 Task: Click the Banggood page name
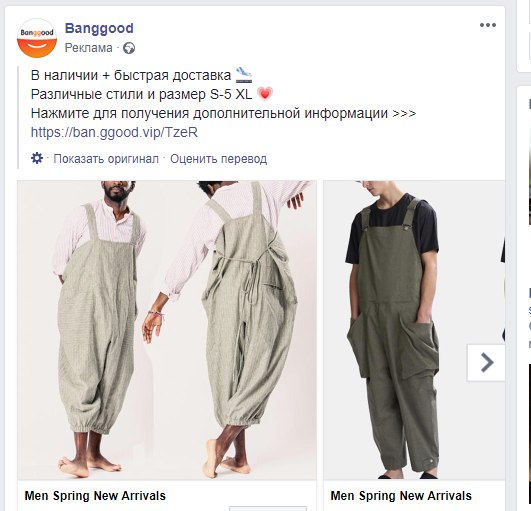tap(99, 28)
